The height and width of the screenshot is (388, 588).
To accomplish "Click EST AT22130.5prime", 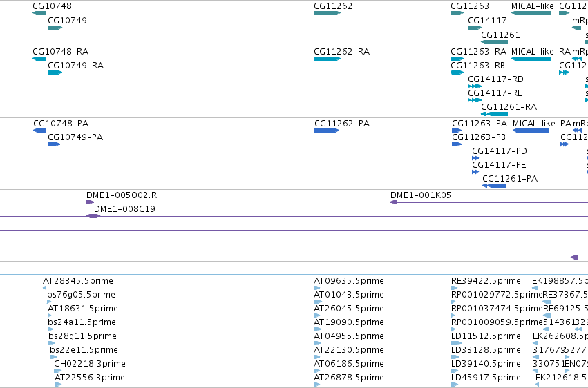I will (317, 357).
